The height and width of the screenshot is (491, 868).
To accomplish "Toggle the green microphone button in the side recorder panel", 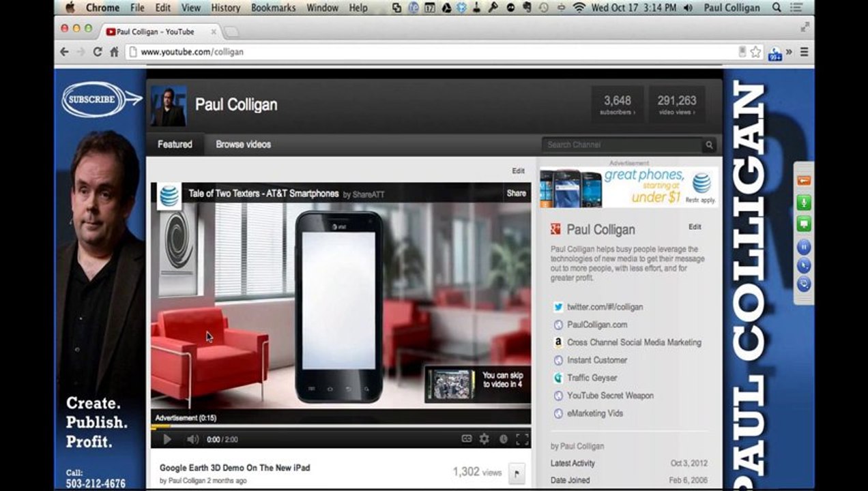I will tap(804, 203).
